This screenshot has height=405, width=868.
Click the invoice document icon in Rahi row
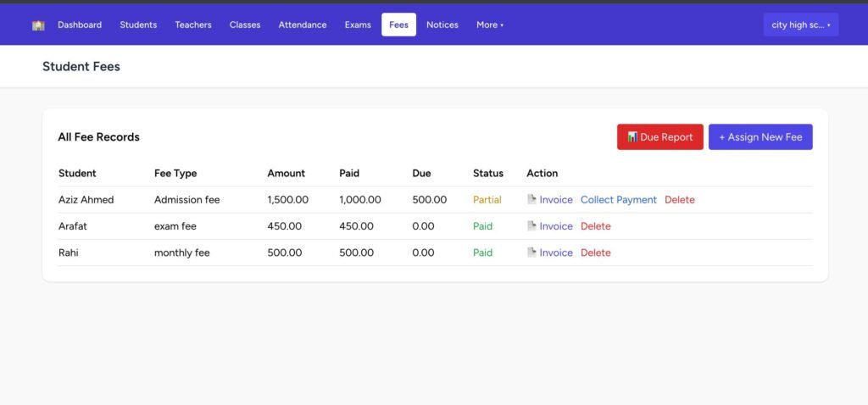[531, 252]
